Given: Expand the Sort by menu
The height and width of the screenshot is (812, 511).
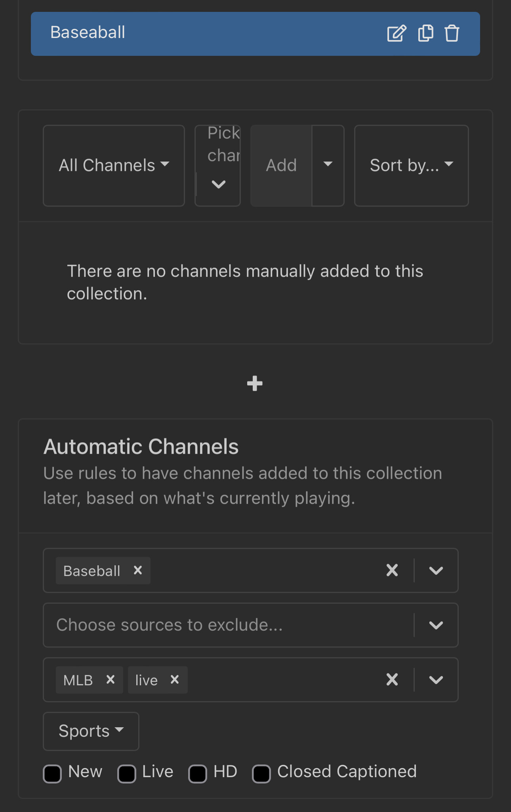Looking at the screenshot, I should coord(411,165).
